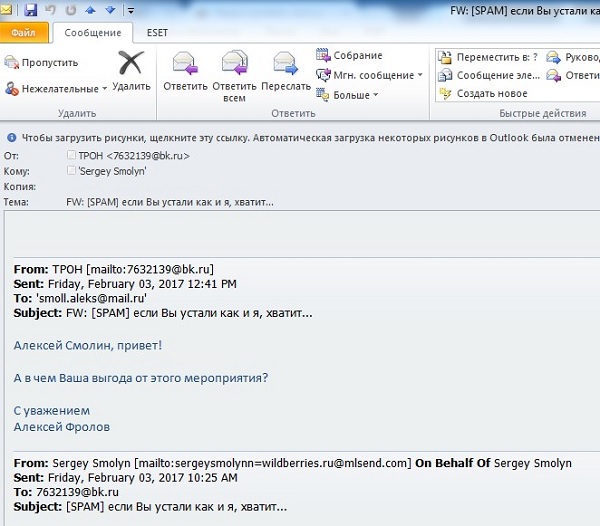Screen dimensions: 600x526
Task: Select Создать новое quick step
Action: coord(483,93)
